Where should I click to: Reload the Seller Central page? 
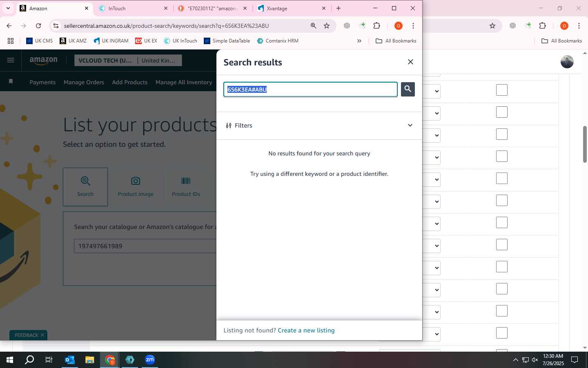(x=38, y=26)
